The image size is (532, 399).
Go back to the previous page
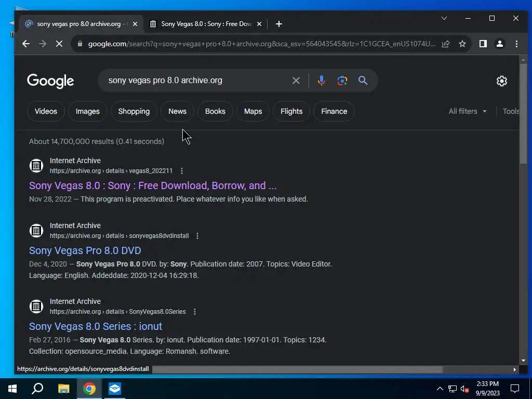[26, 44]
